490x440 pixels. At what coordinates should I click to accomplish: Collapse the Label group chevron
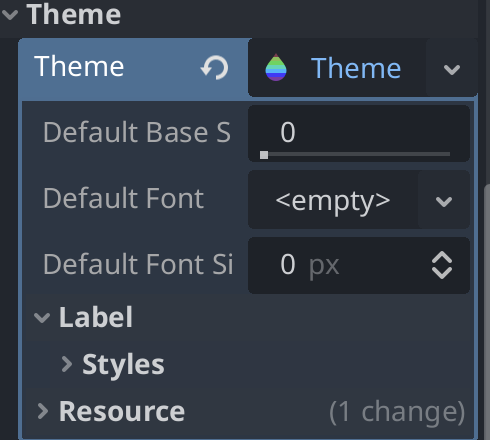(42, 317)
